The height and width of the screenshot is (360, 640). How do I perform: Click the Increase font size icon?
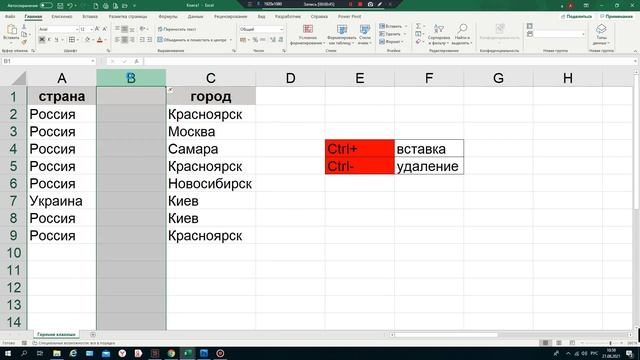click(x=97, y=29)
